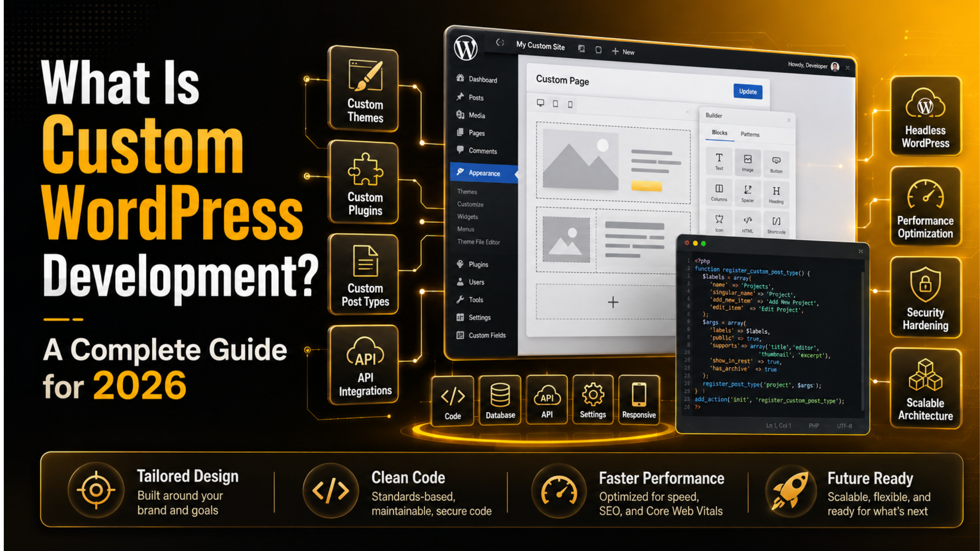Click the Update button
980x551 pixels.
(x=748, y=91)
